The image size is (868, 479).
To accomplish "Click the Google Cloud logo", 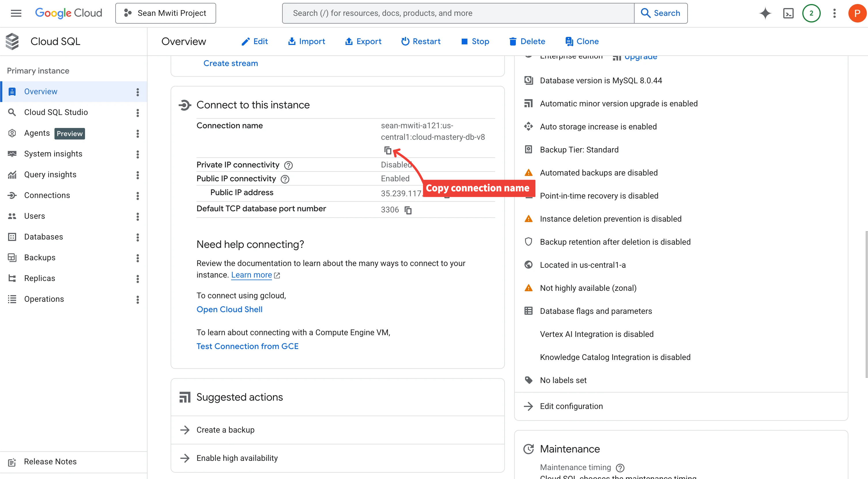I will pos(68,13).
